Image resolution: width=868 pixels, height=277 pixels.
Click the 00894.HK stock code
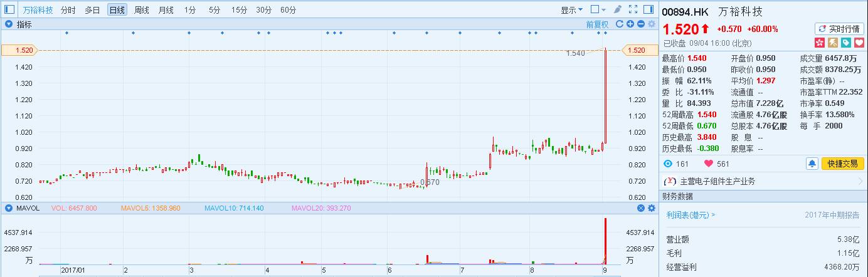click(685, 12)
